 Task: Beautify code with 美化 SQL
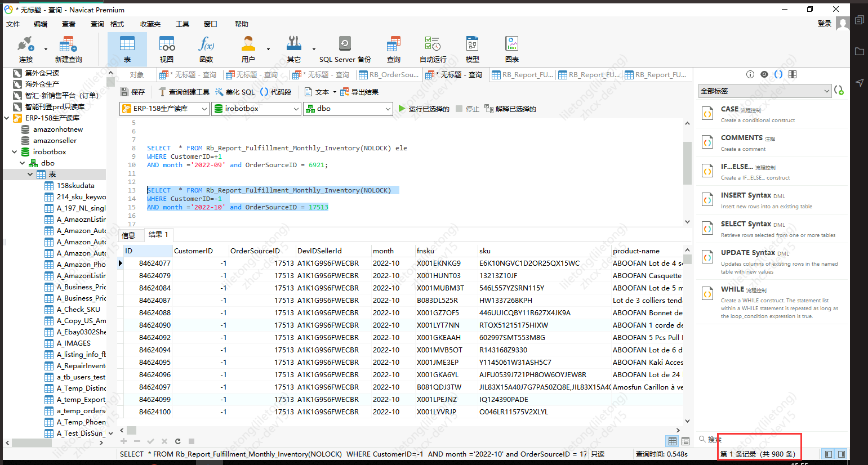pyautogui.click(x=235, y=92)
